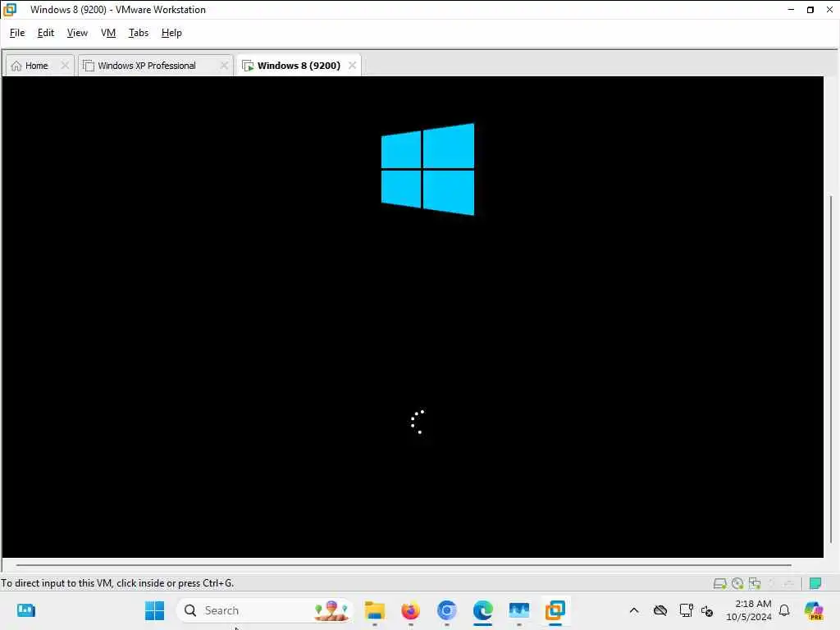Click the VM horizontal scrollbar
This screenshot has width=840, height=630.
pos(404,564)
